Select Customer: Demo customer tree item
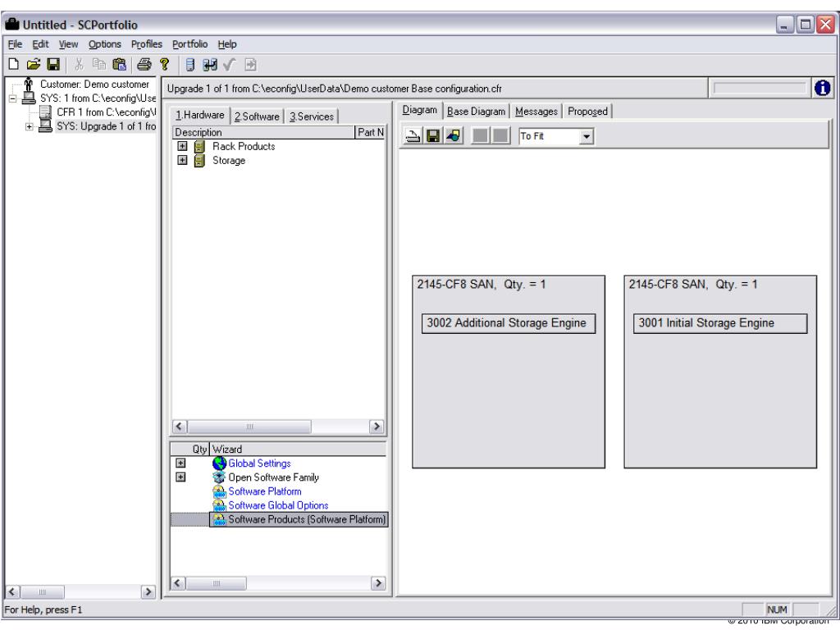 pos(94,84)
